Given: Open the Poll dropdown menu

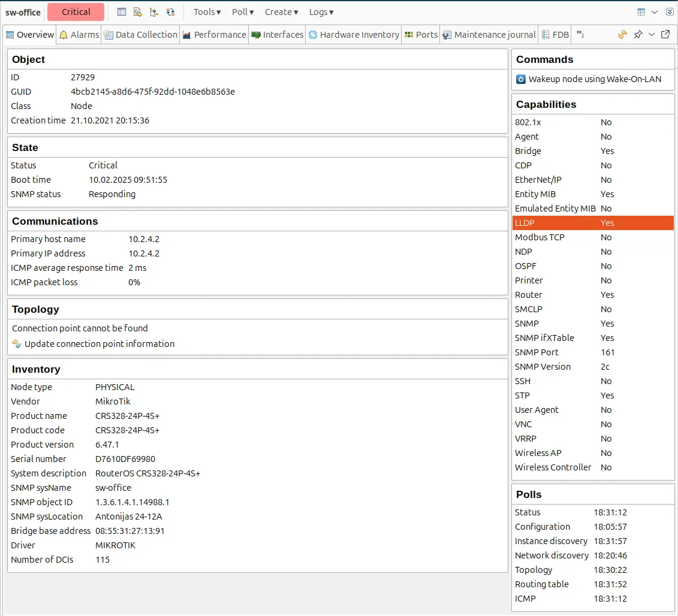Looking at the screenshot, I should coord(242,11).
